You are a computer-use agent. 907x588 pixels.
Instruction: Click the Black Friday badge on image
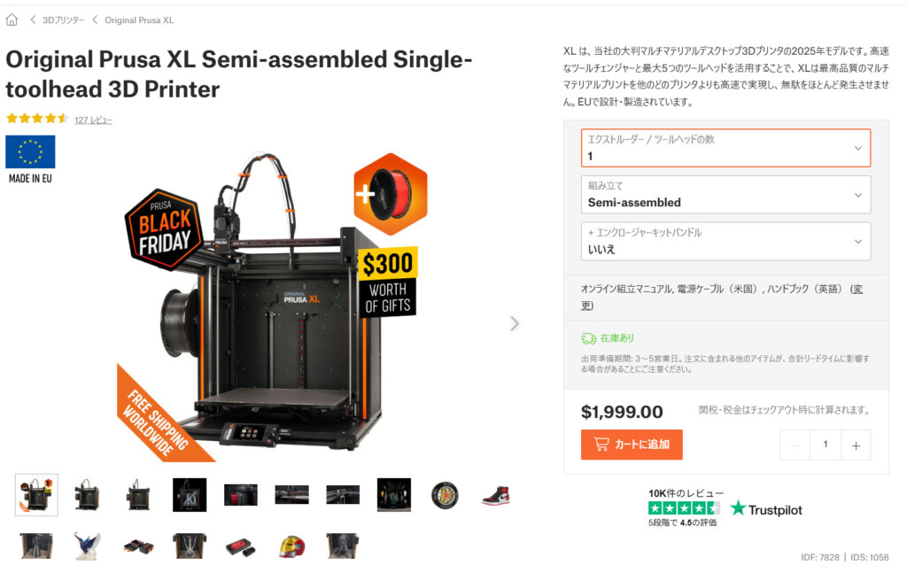point(164,229)
